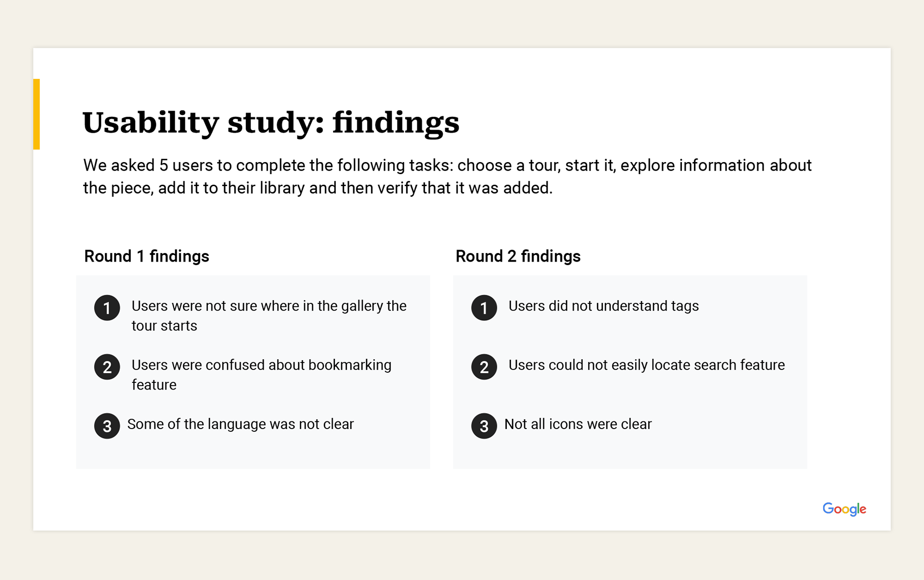Click the number 3 badge in Round 2
The image size is (924, 580).
[x=484, y=426]
